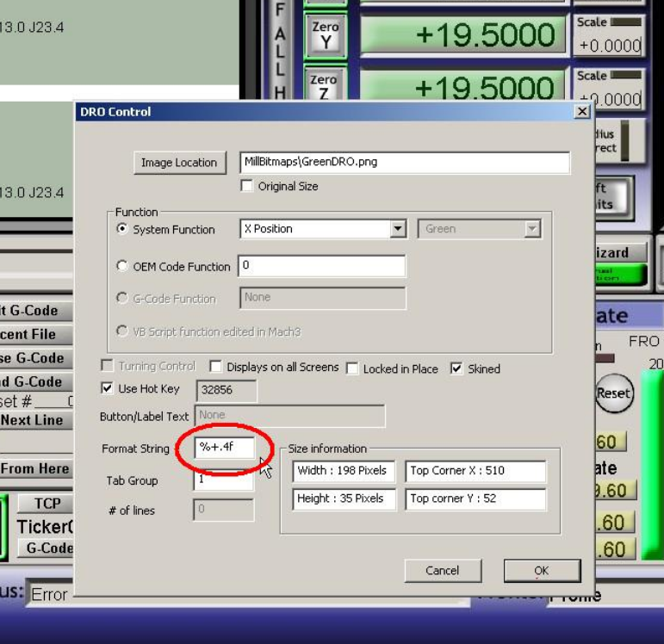664x644 pixels.
Task: Select the System Function radio button
Action: [x=122, y=229]
